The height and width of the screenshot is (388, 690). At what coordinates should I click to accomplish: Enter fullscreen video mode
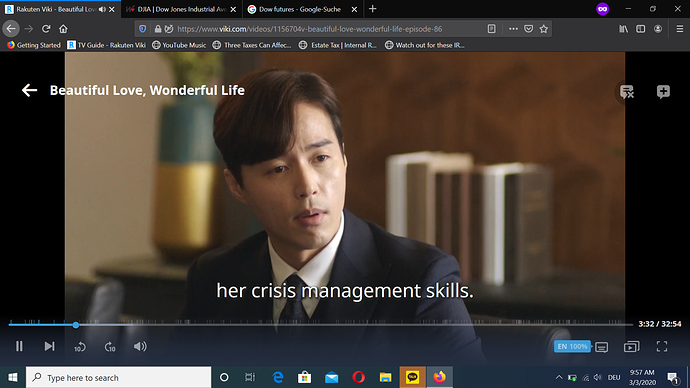[662, 347]
